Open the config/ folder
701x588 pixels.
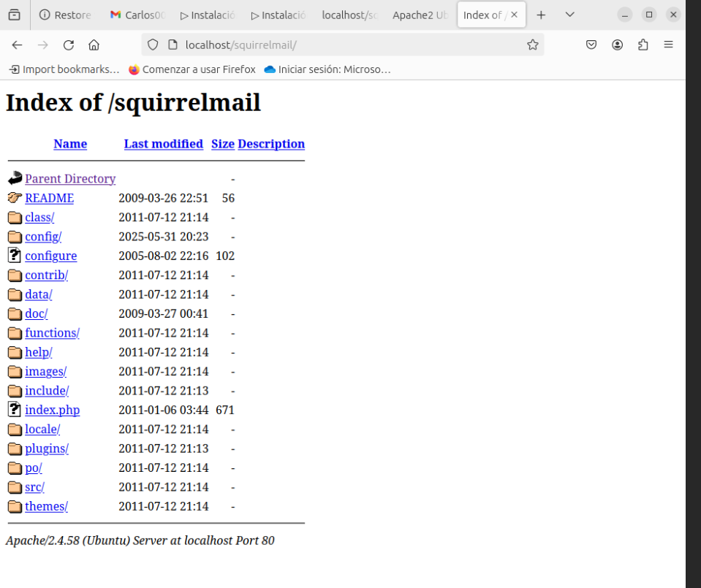(43, 237)
